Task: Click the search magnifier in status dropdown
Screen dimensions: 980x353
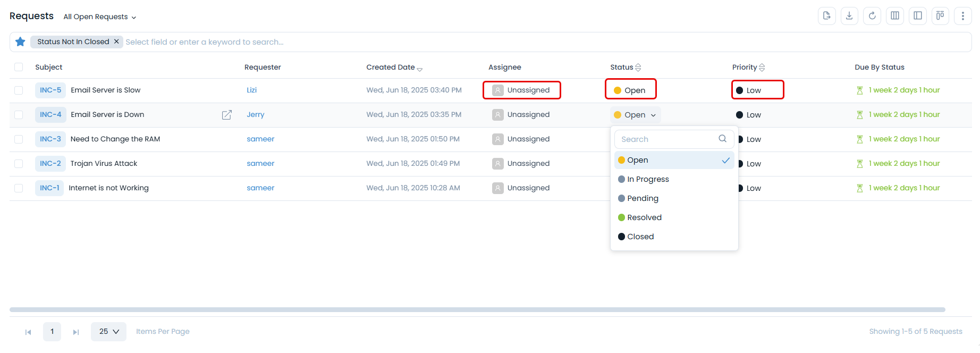Action: (723, 139)
